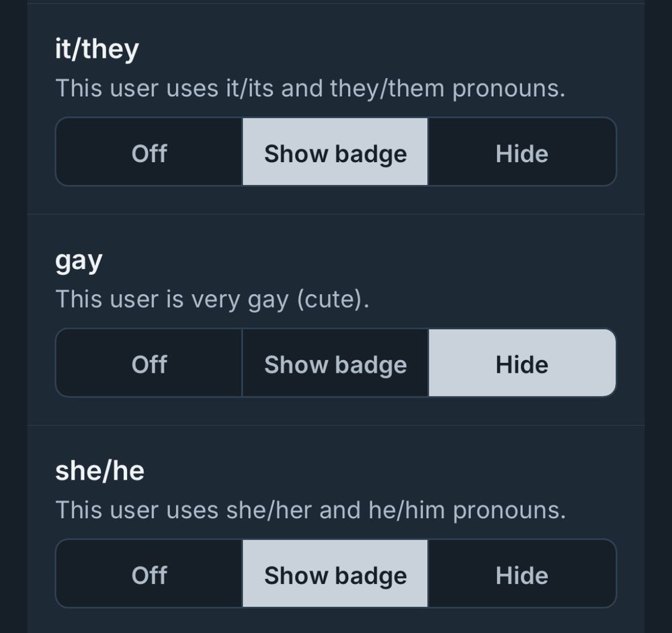Disable the she/he badge with Off
This screenshot has width=672, height=633.
click(x=149, y=575)
